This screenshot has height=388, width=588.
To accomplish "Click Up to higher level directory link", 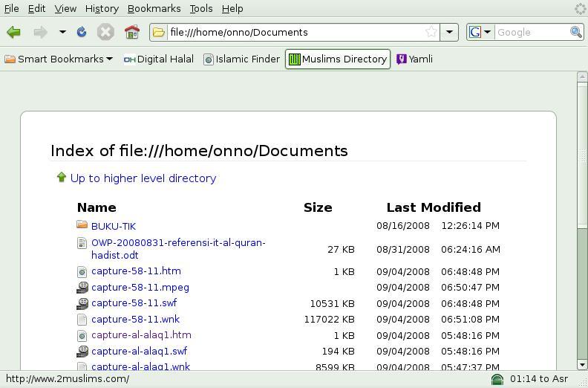I will (x=143, y=178).
